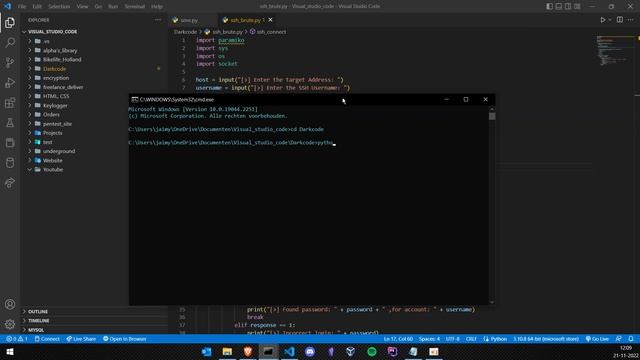This screenshot has height=360, width=640.
Task: Open notifications bell in status bar
Action: pos(631,339)
